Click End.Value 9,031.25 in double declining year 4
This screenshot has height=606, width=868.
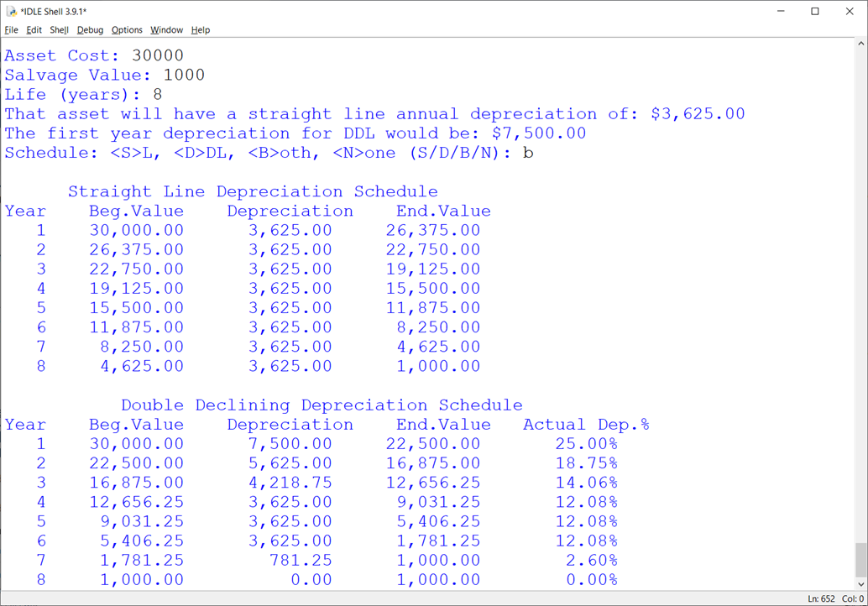pyautogui.click(x=438, y=502)
